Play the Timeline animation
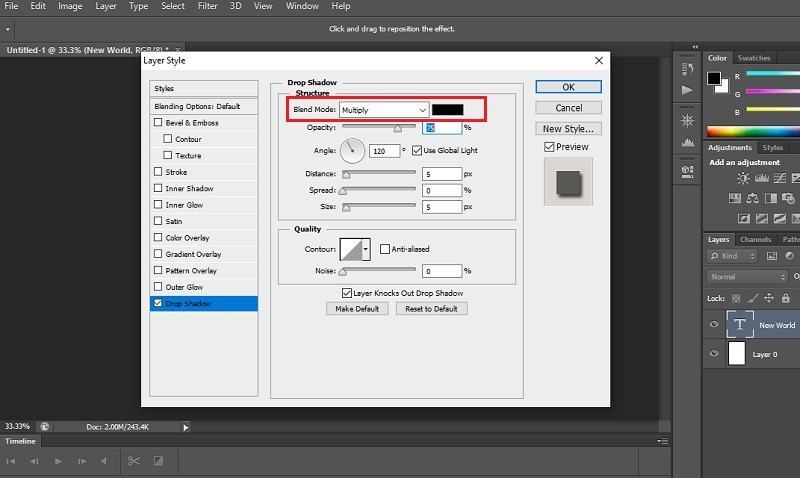This screenshot has width=800, height=478. coord(58,461)
